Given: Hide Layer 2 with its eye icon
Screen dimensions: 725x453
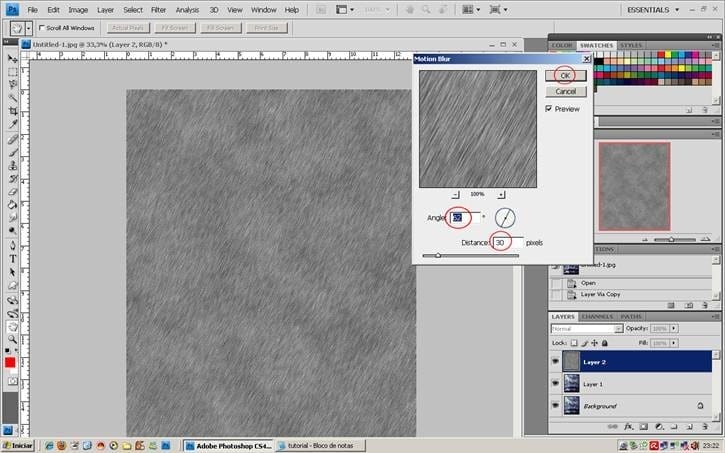Looking at the screenshot, I should click(x=555, y=361).
